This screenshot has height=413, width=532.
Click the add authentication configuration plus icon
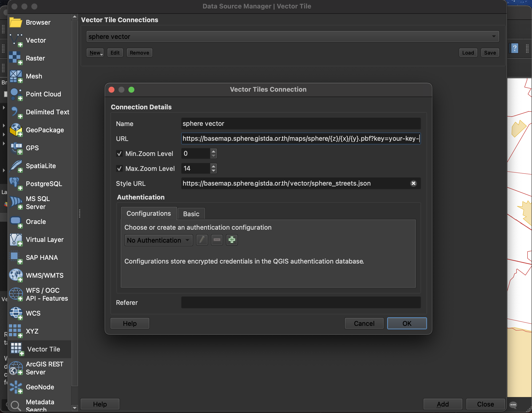point(232,240)
